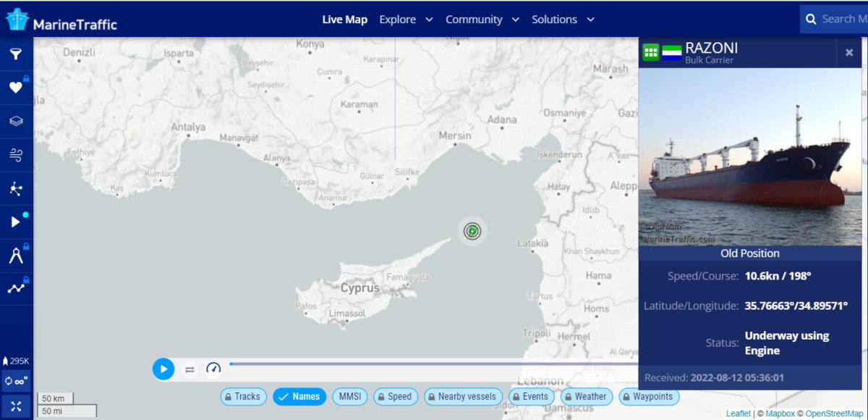
Task: Open the map layers icon
Action: point(16,121)
